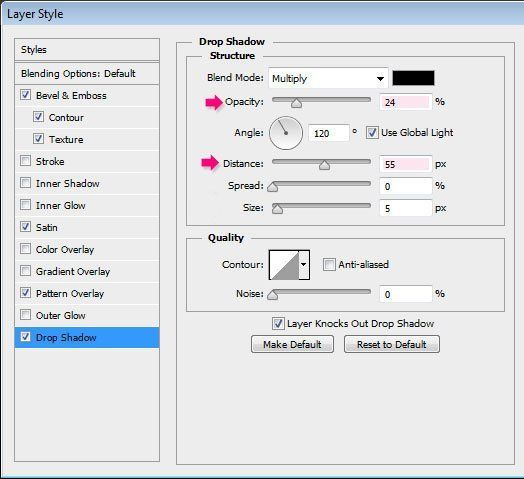Click the Noise value field
The height and width of the screenshot is (479, 524).
tap(405, 294)
